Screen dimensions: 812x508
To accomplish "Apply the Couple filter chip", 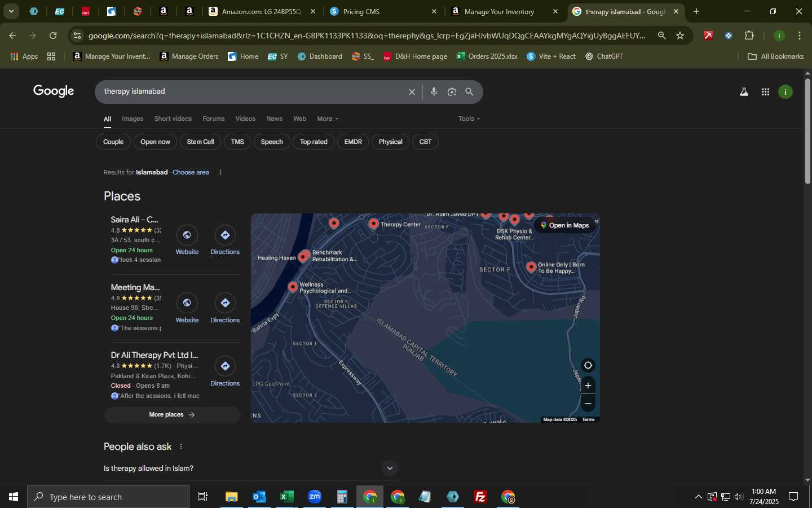I will [x=113, y=142].
